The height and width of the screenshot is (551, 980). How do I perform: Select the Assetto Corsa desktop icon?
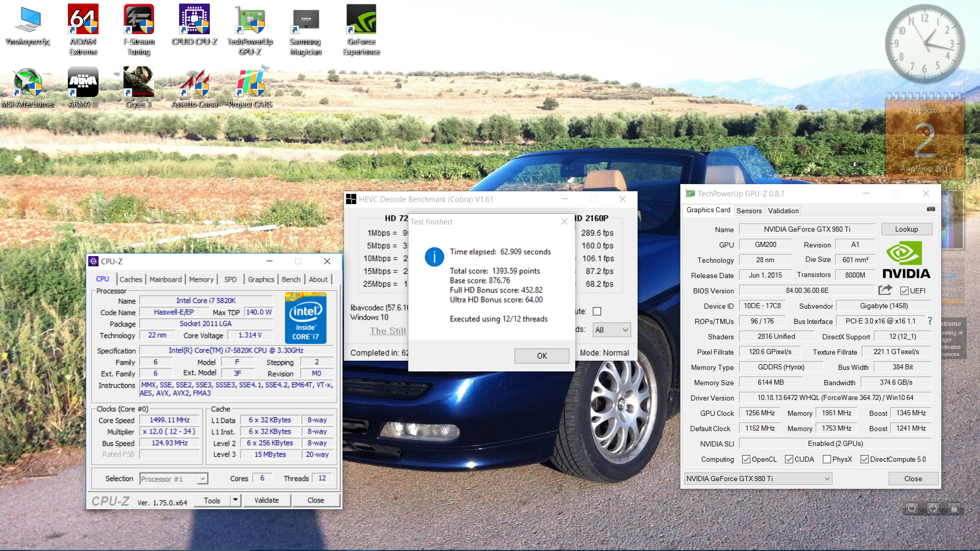194,87
